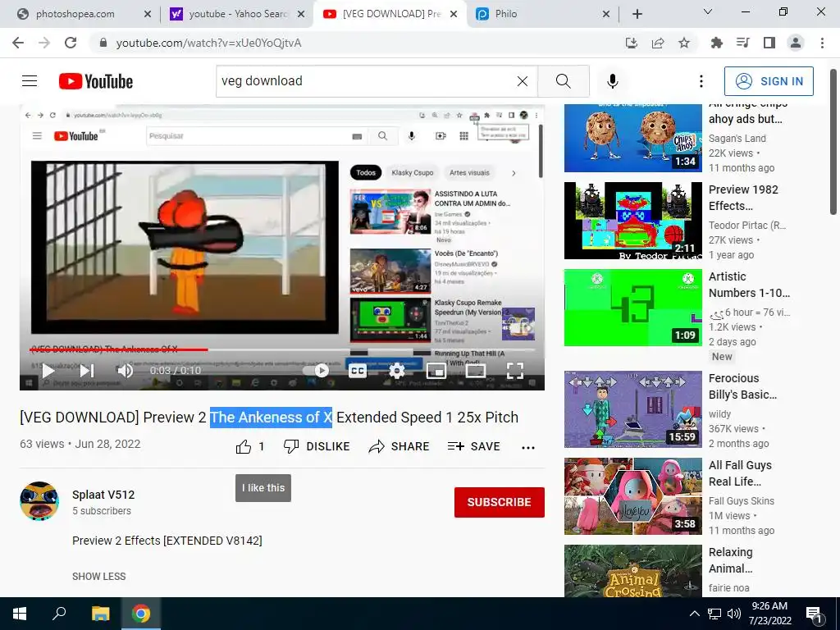Open Relaxing Animal Crossing video thumbnail

(632, 571)
